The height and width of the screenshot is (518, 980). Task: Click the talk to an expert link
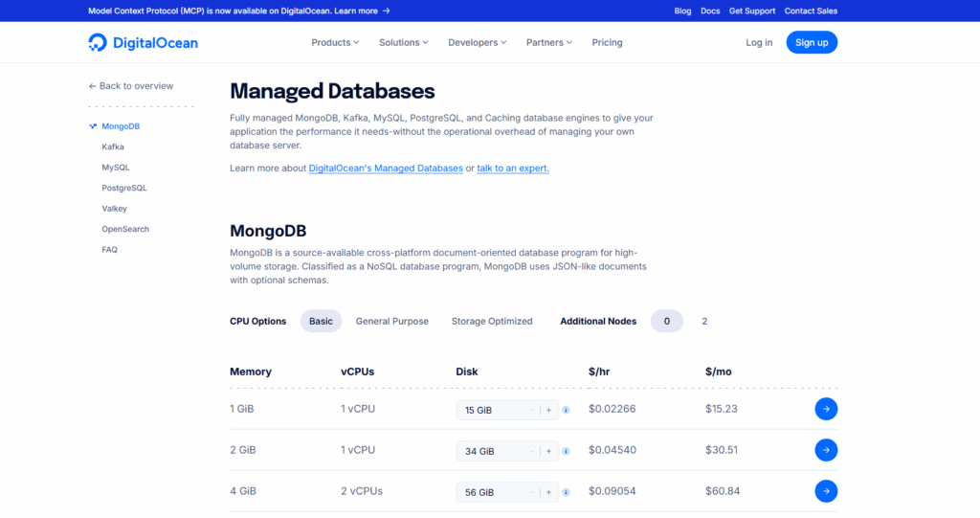(x=513, y=169)
